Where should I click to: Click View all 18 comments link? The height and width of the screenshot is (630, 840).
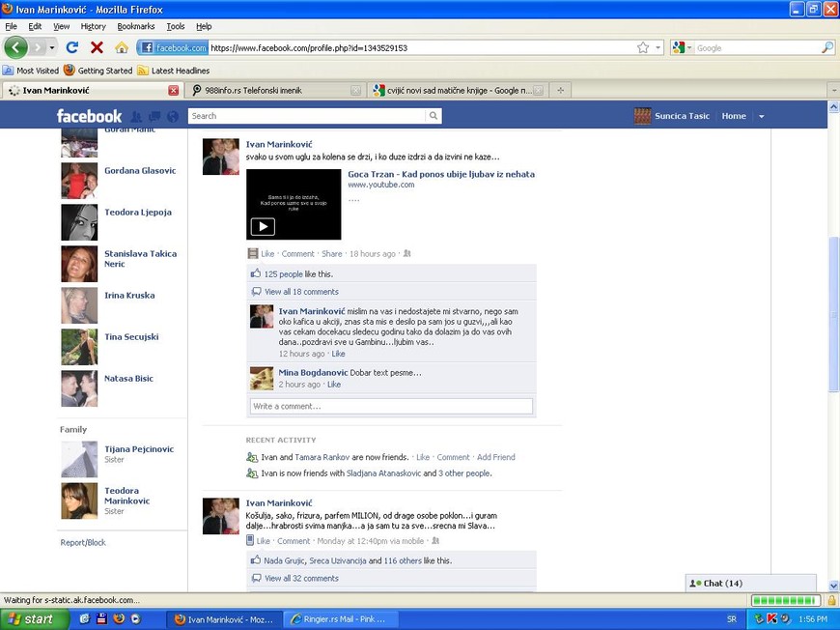click(301, 291)
